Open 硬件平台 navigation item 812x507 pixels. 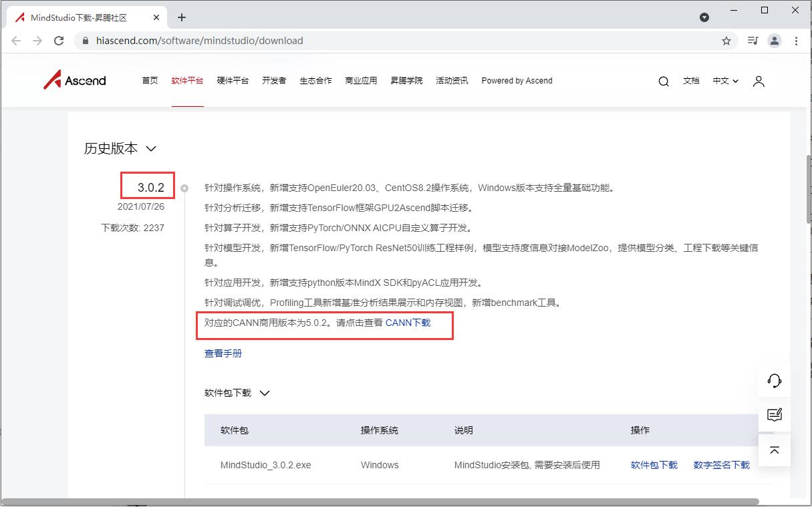tap(233, 81)
